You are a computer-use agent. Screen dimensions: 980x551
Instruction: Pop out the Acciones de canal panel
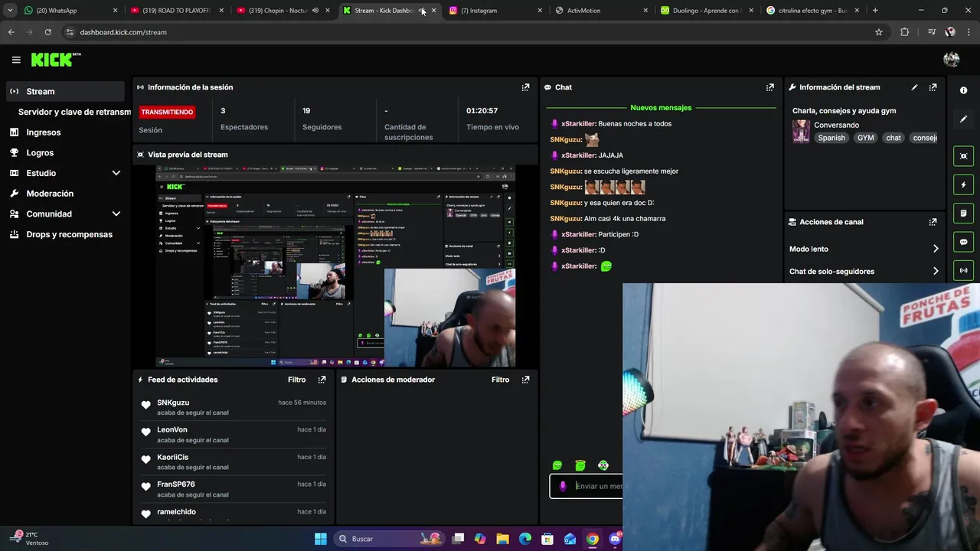[x=933, y=222]
